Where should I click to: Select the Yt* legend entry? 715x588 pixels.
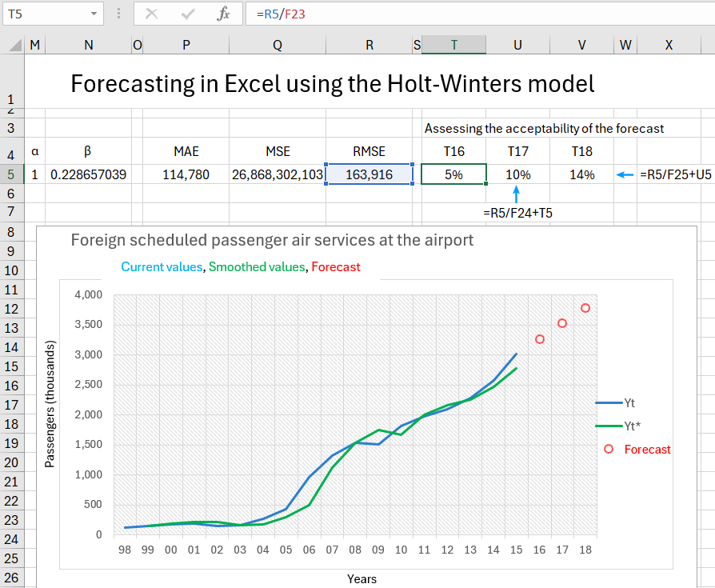pyautogui.click(x=629, y=426)
